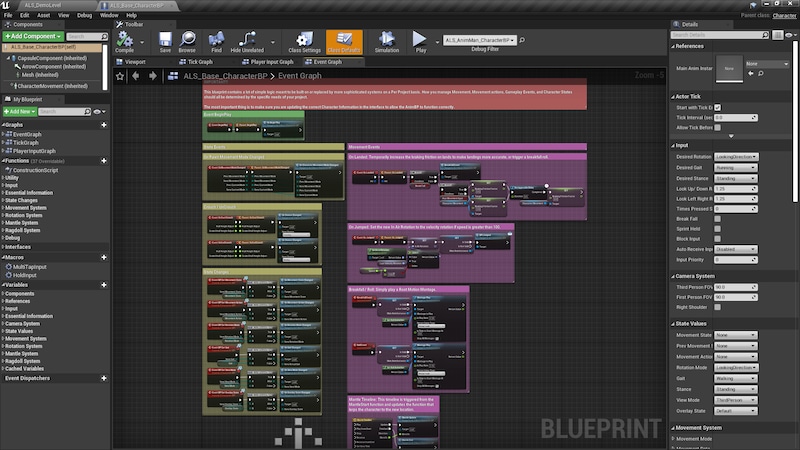The width and height of the screenshot is (800, 450).
Task: Click the debug filter search magnifier
Action: 522,40
